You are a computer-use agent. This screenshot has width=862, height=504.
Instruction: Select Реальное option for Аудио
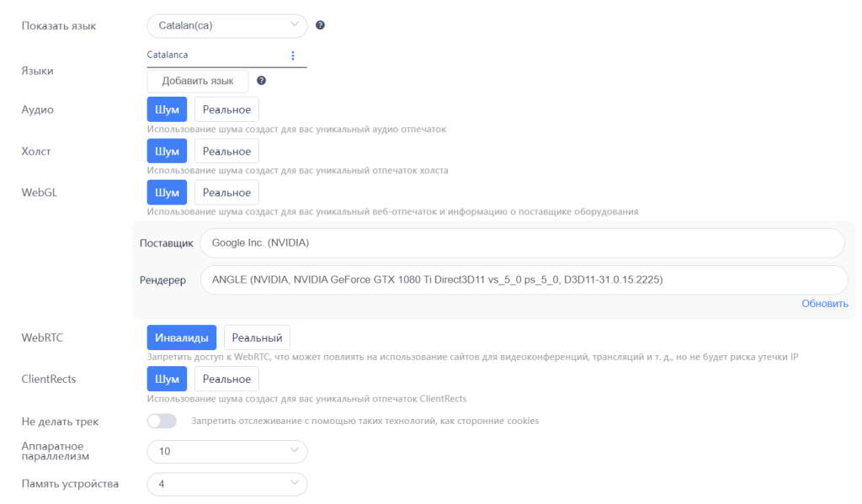click(226, 109)
